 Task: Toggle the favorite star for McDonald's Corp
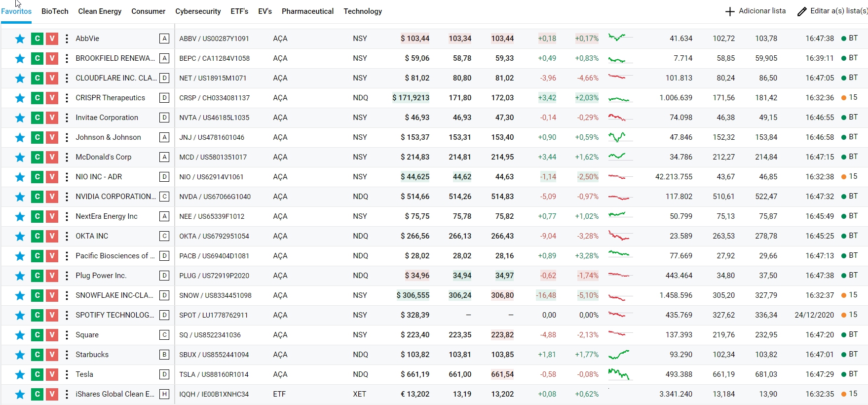[x=20, y=157]
